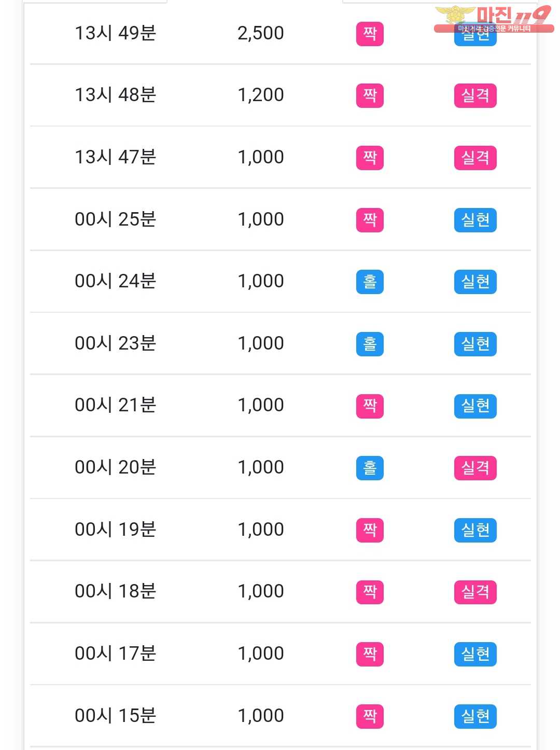Select the 13시 49분 time entry
The width and height of the screenshot is (560, 750).
tap(116, 33)
